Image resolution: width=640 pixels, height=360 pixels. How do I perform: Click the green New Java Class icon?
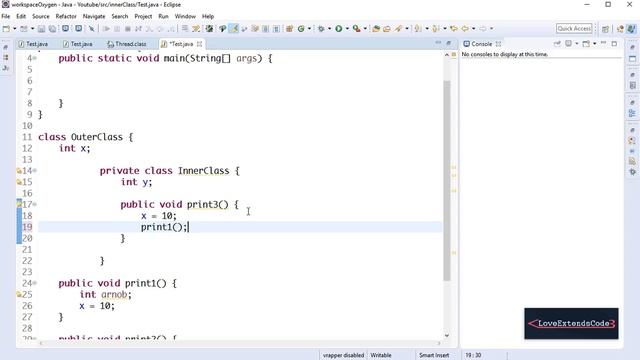(301, 29)
